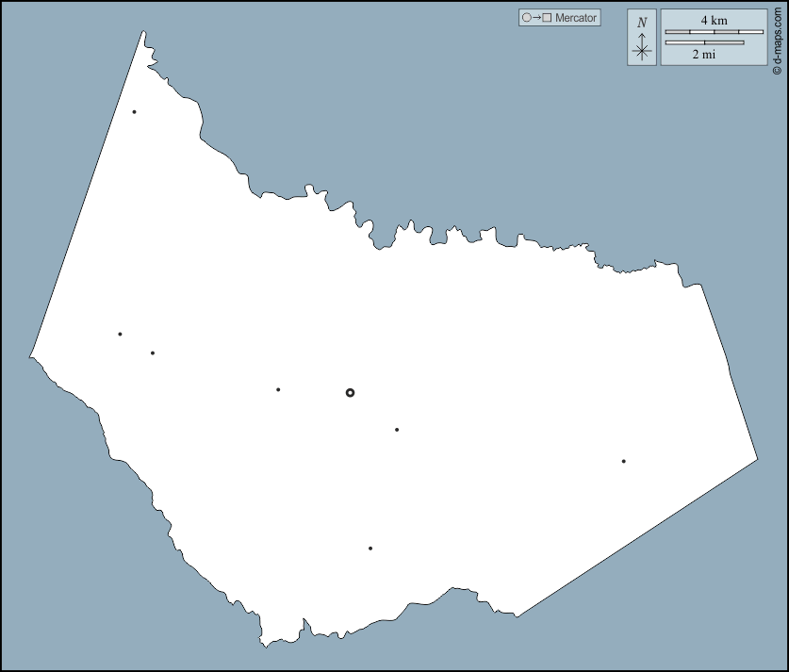This screenshot has height=672, width=789.
Task: Click the letter N above compass
Action: [642, 23]
